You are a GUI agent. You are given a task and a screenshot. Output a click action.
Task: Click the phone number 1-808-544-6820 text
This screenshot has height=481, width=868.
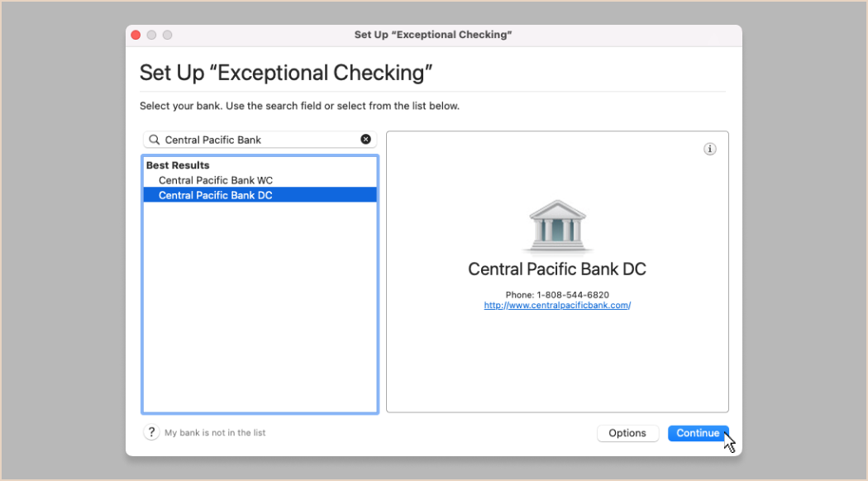tap(572, 295)
